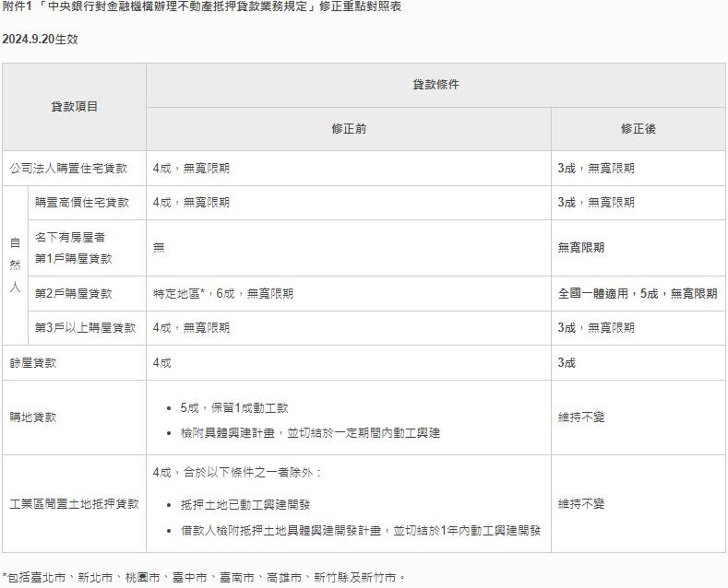Screen dimensions: 728x588
Task: Select the bullet starting 借款人檢附抵押土地
Action: point(361,531)
